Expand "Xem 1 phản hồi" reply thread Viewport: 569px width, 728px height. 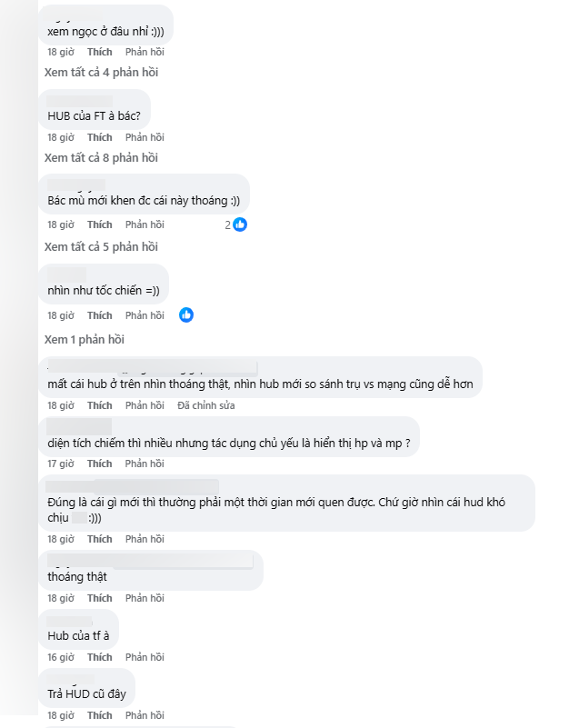click(x=85, y=339)
